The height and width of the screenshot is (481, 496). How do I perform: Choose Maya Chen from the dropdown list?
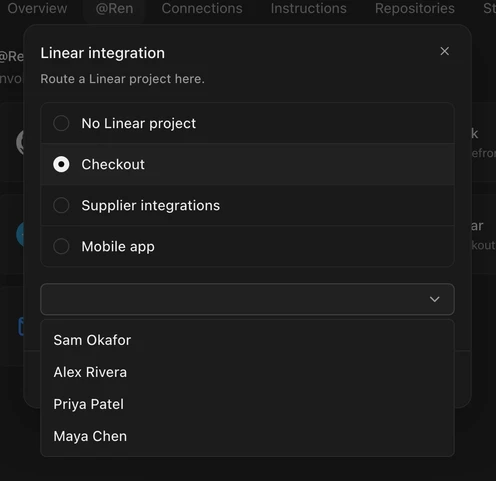(x=247, y=436)
